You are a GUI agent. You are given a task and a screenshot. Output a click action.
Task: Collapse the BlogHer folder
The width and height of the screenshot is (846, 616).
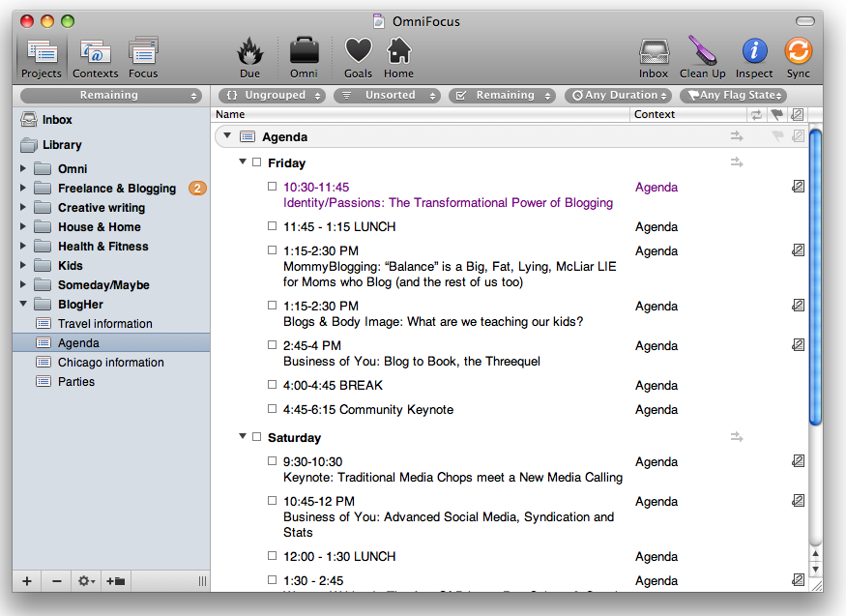pyautogui.click(x=23, y=304)
